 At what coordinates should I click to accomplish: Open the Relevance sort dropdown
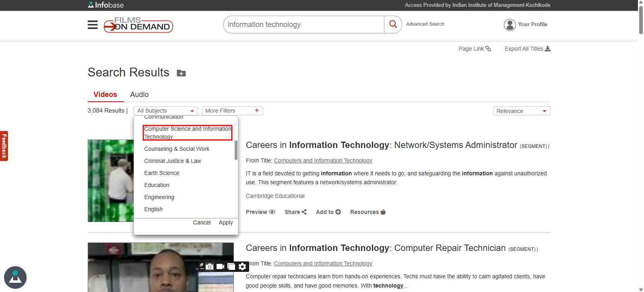pyautogui.click(x=521, y=111)
